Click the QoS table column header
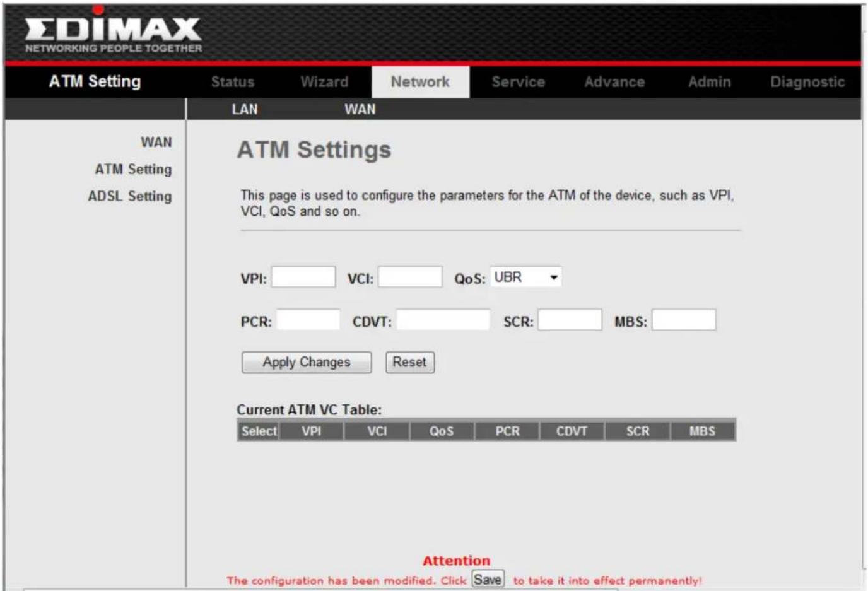This screenshot has width=868, height=591. [x=442, y=431]
